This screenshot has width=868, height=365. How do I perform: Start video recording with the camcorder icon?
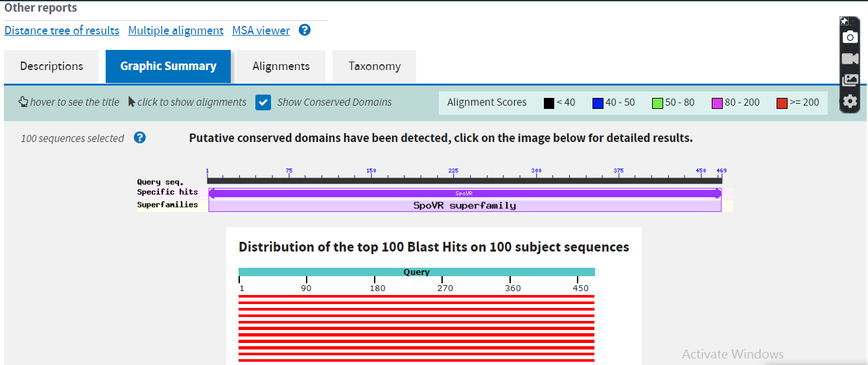point(850,59)
